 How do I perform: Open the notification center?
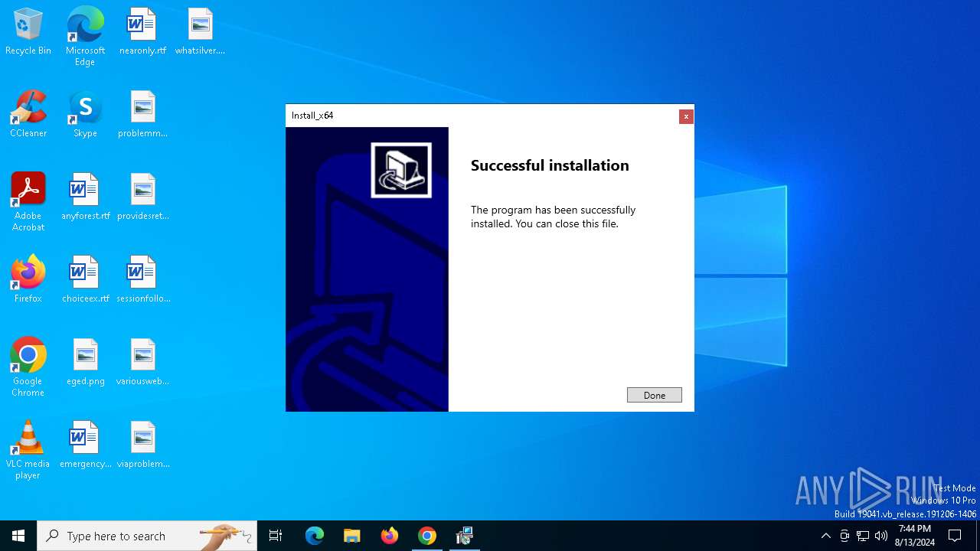pos(955,536)
